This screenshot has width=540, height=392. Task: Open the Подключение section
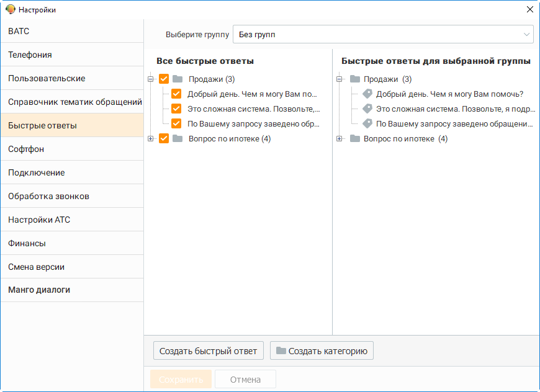click(72, 173)
